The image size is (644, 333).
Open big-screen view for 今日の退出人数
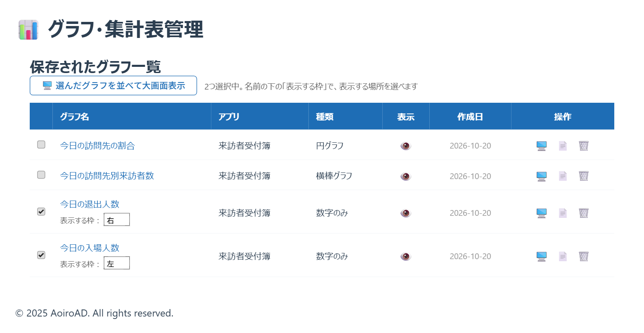[x=542, y=213]
